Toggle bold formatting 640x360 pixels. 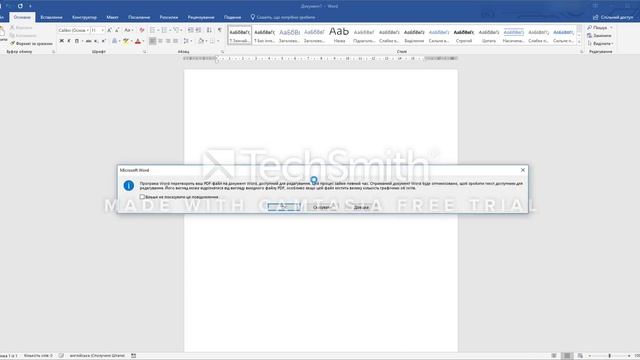tap(62, 41)
